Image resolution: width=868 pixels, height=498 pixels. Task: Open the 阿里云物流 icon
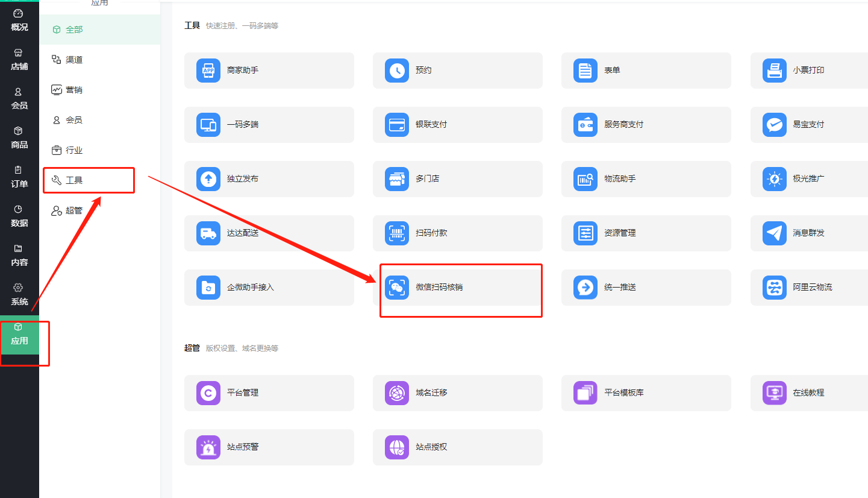point(775,288)
